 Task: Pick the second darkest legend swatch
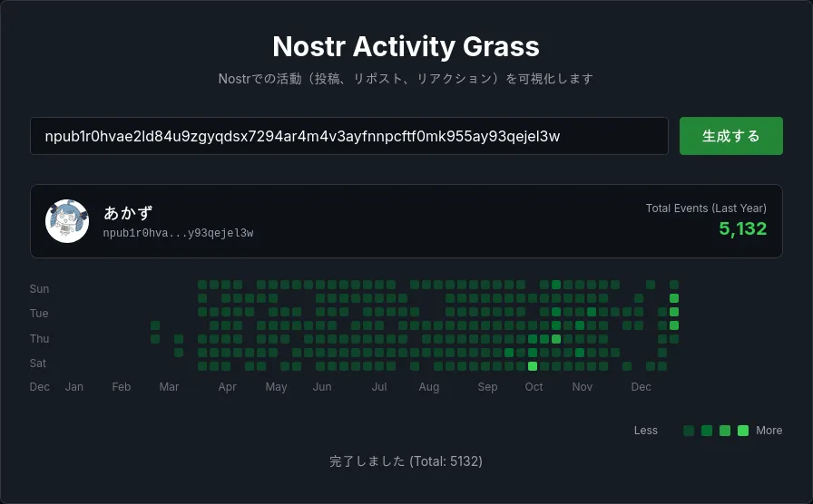click(x=707, y=431)
